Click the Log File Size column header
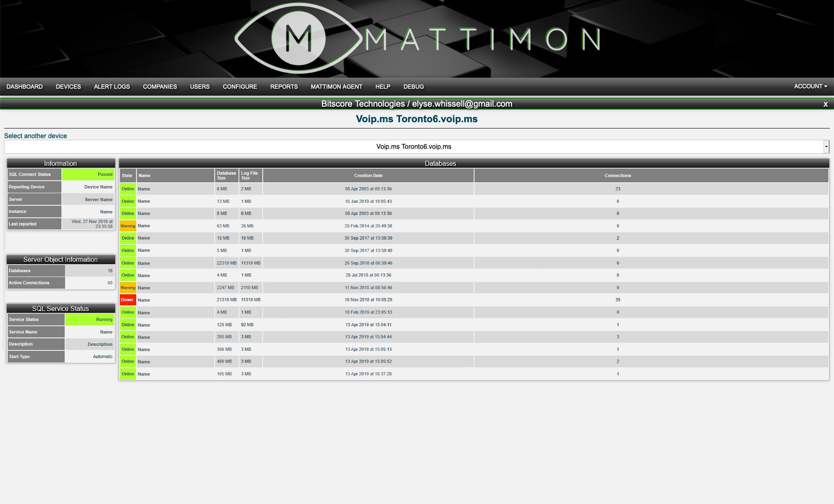This screenshot has height=504, width=834. [x=250, y=175]
